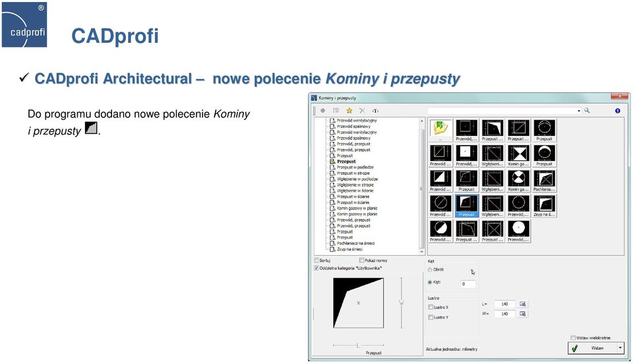Select the Przepust circle with white crescent symbol
The width and height of the screenshot is (633, 364).
pos(544,156)
